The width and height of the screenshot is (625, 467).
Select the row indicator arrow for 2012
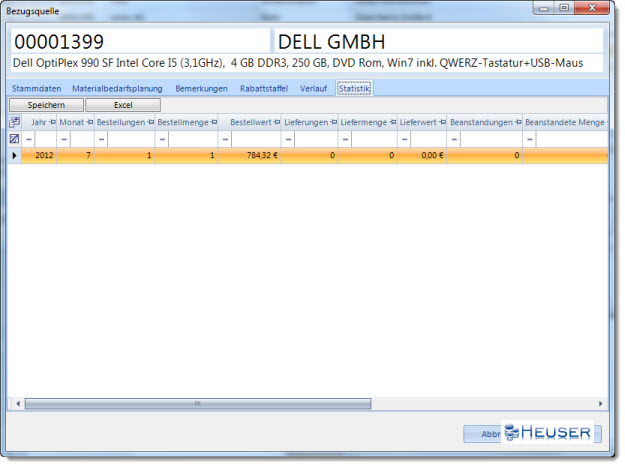point(14,155)
